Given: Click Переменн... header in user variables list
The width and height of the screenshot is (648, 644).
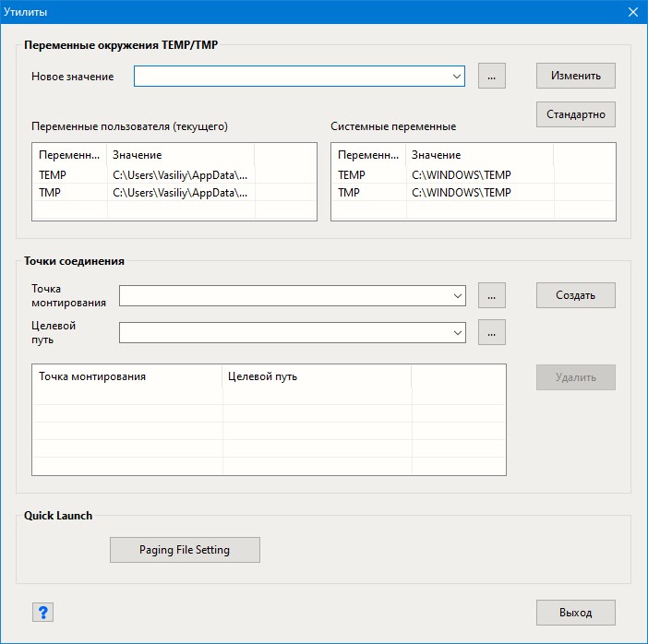Looking at the screenshot, I should pyautogui.click(x=69, y=155).
